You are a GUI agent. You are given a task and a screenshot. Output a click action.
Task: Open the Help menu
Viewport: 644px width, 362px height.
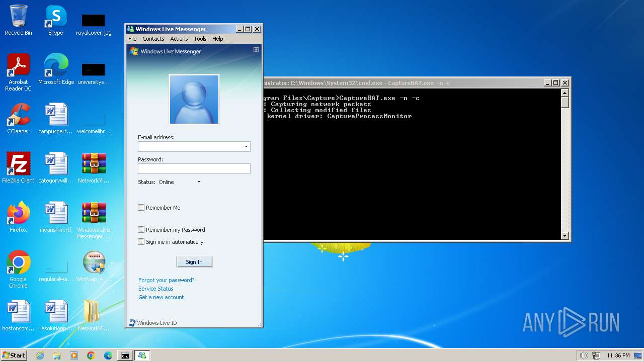click(x=217, y=39)
